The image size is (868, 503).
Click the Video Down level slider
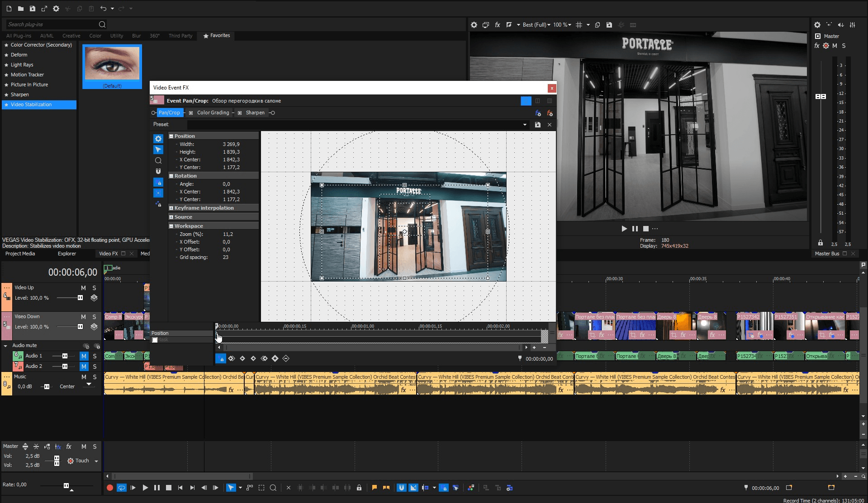(80, 327)
